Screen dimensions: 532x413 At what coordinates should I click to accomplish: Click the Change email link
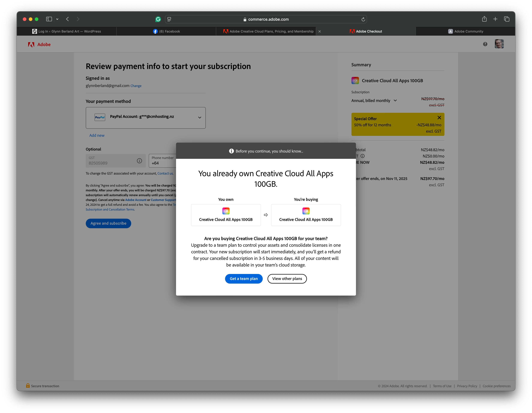136,86
